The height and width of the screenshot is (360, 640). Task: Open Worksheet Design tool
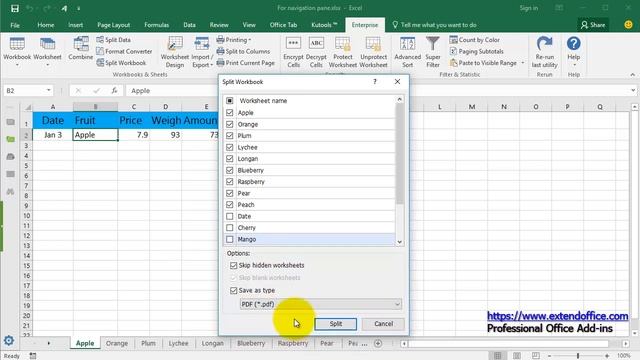pyautogui.click(x=175, y=52)
